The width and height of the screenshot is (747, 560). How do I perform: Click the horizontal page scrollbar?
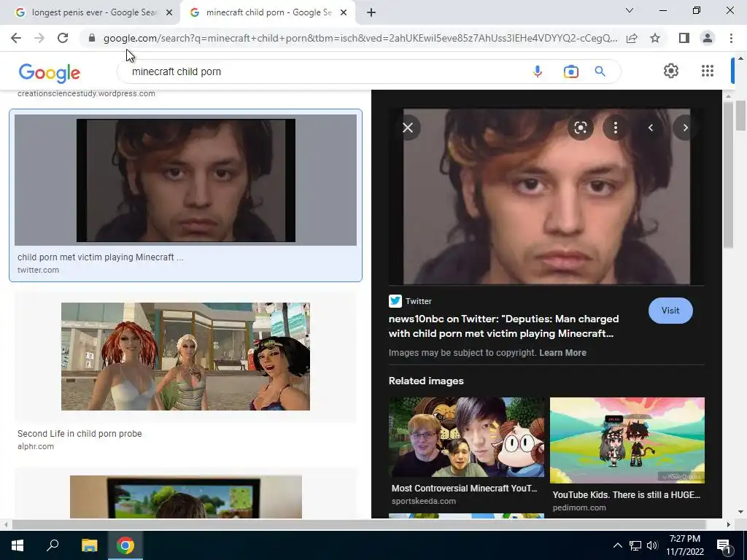pyautogui.click(x=358, y=524)
